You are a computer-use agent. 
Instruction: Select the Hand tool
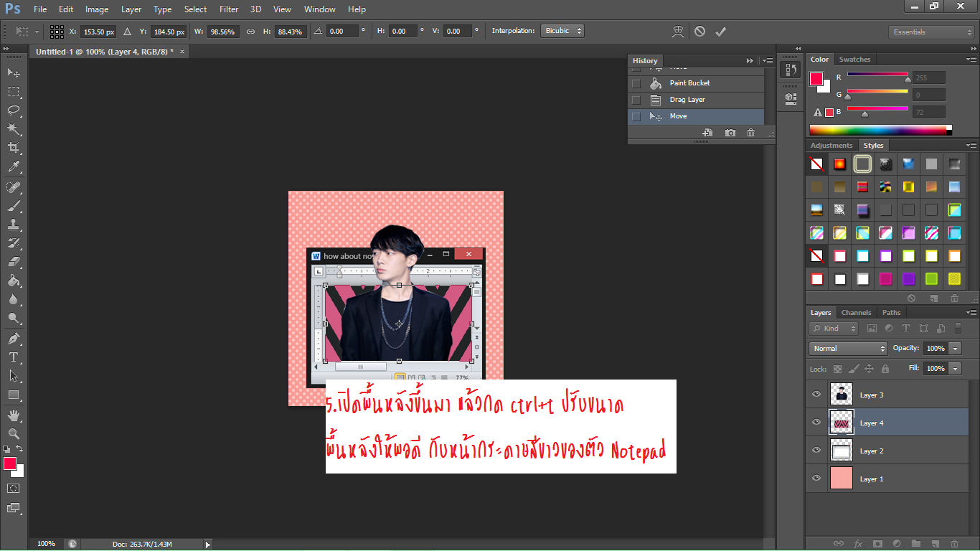pyautogui.click(x=14, y=415)
